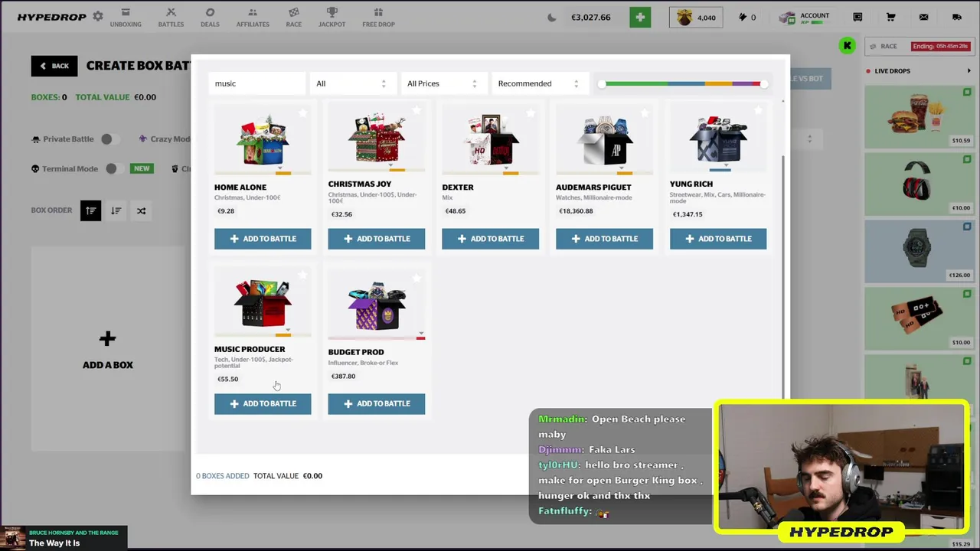
Task: Open the site settings gear icon
Action: click(x=98, y=16)
